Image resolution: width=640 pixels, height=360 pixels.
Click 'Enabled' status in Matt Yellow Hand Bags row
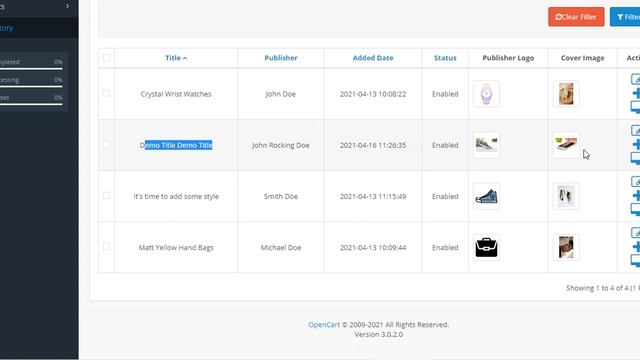(445, 247)
